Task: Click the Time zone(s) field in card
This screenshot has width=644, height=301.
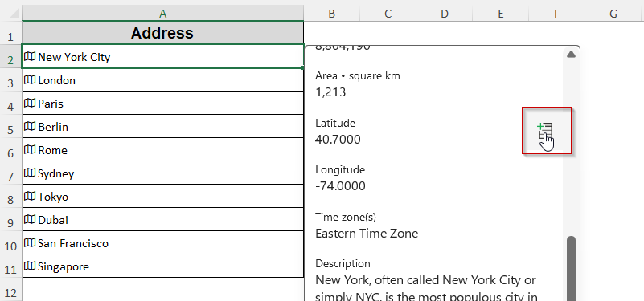Action: pyautogui.click(x=367, y=226)
